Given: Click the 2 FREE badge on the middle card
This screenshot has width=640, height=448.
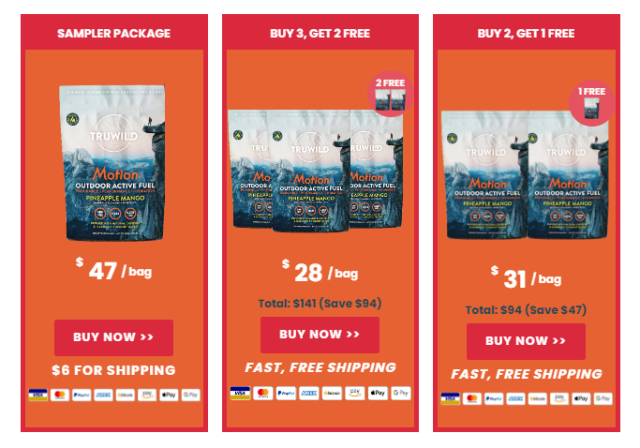Looking at the screenshot, I should pos(390,94).
